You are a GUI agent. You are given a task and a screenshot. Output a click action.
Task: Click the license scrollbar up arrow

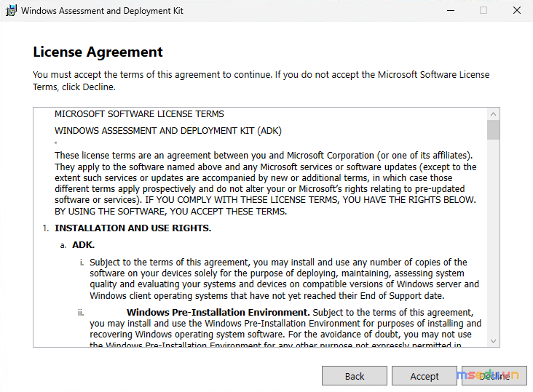[493, 114]
